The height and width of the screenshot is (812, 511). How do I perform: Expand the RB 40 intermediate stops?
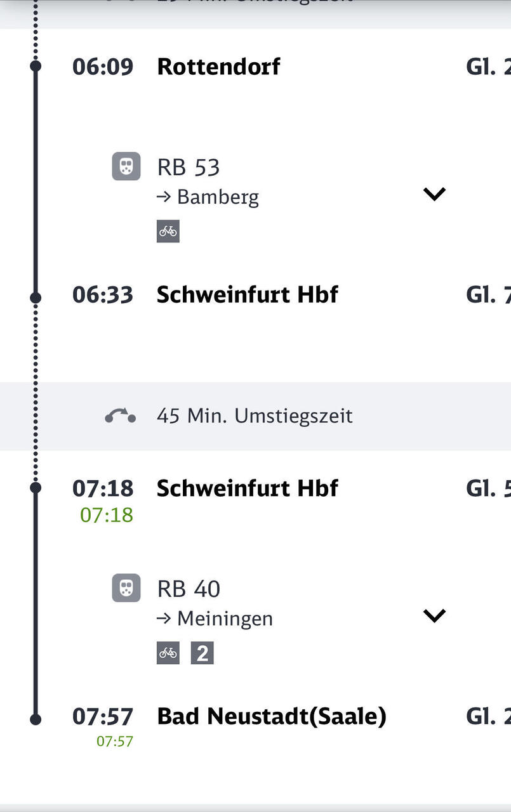click(434, 615)
